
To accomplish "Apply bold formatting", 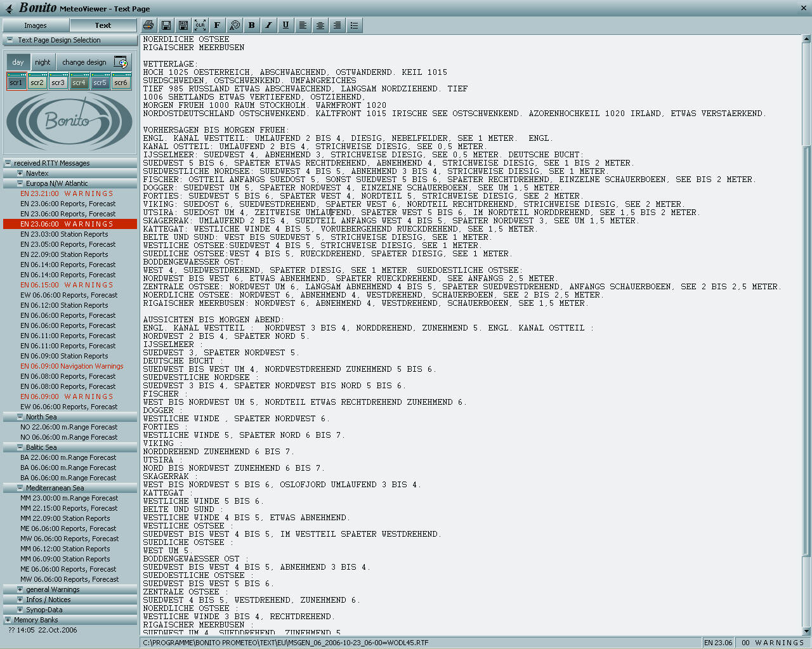I will tap(252, 25).
